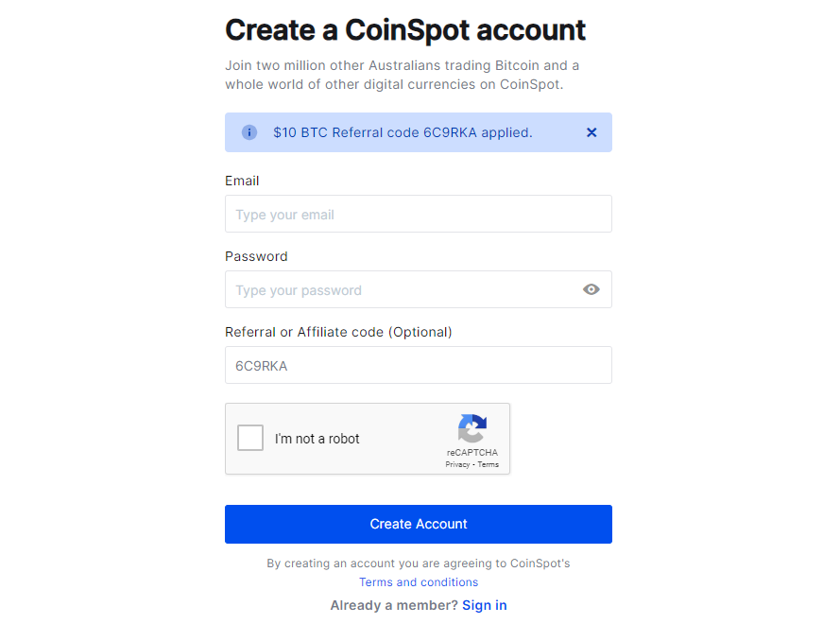
Task: Focus the Type your email field
Action: coord(419,214)
